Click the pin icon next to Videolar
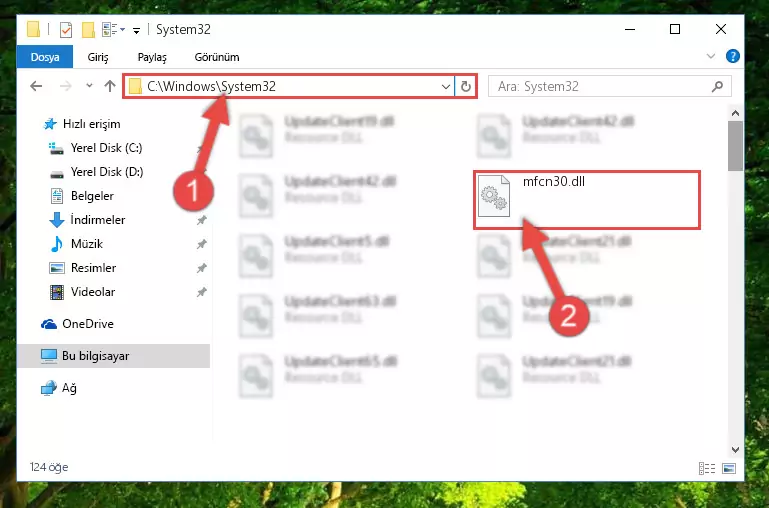Screen dimensions: 769x508 201,292
